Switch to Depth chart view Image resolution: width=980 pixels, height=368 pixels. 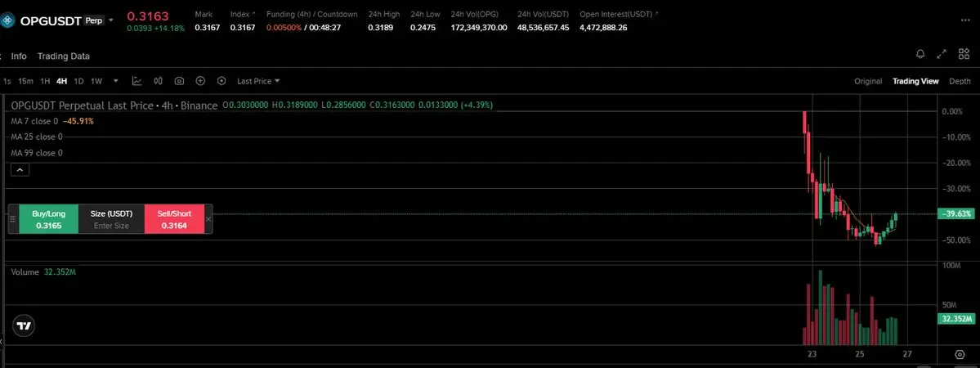click(960, 81)
